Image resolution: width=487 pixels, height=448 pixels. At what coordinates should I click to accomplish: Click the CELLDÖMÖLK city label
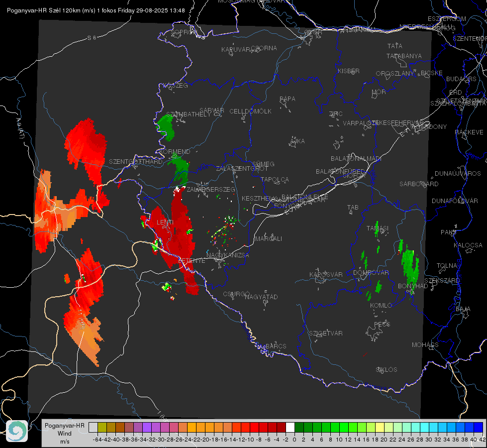[x=251, y=112]
